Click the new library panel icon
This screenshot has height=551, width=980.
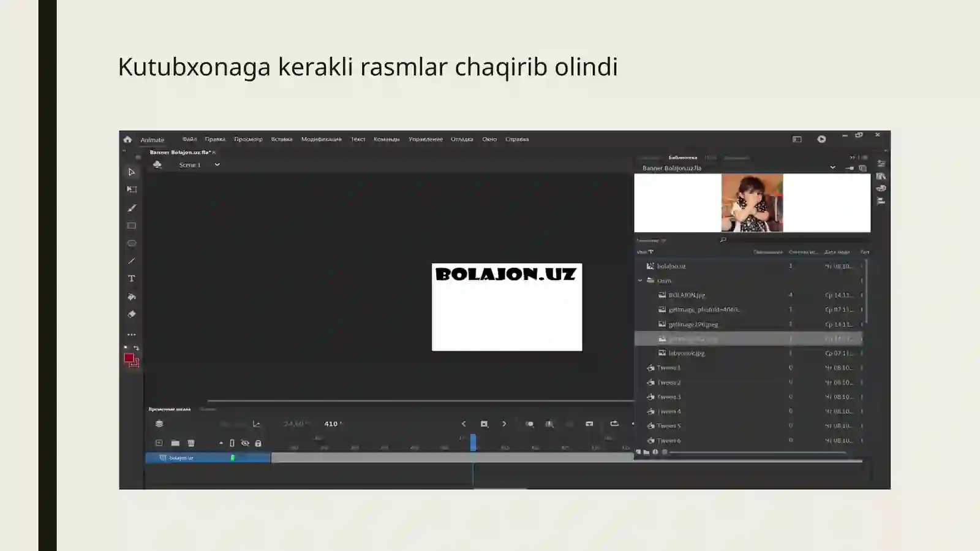(862, 168)
